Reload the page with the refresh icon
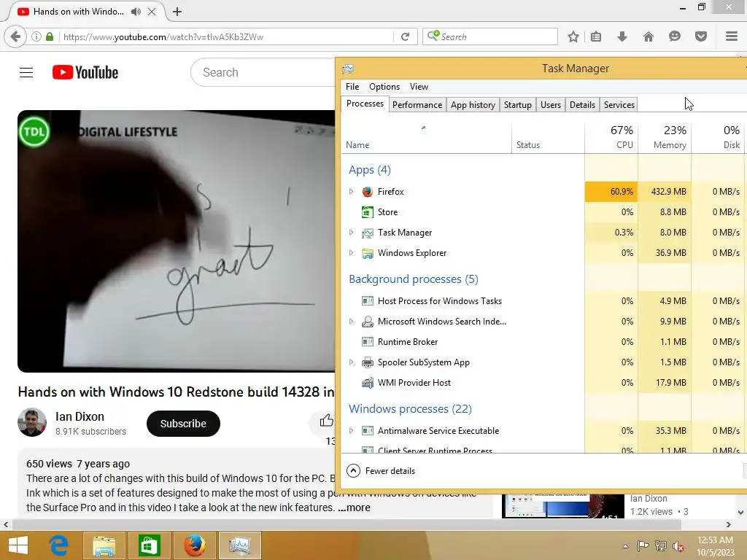747x560 pixels. pyautogui.click(x=405, y=36)
